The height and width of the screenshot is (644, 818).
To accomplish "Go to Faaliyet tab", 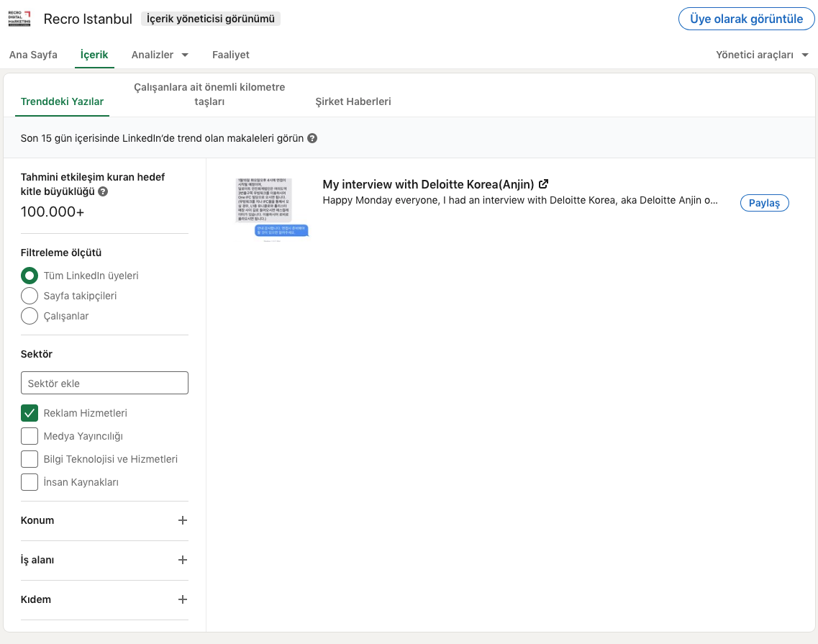I will [231, 55].
